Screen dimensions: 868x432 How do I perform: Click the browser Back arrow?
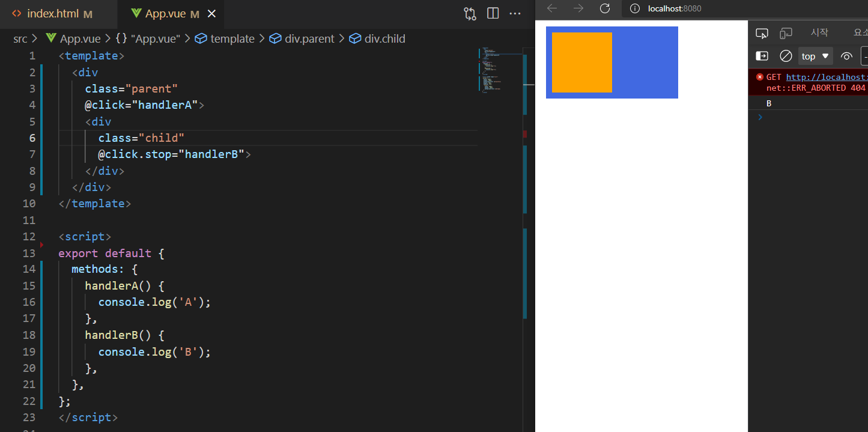pyautogui.click(x=552, y=8)
